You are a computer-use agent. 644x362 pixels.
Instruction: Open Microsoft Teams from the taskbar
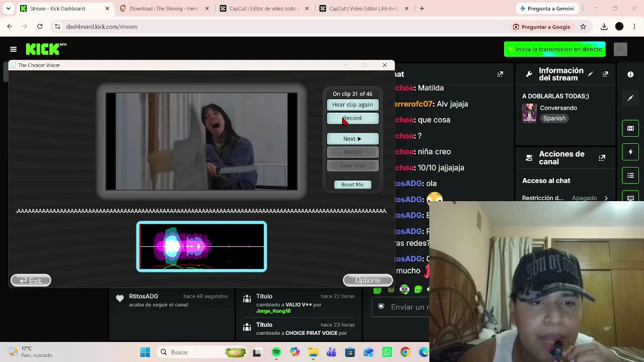click(x=331, y=352)
